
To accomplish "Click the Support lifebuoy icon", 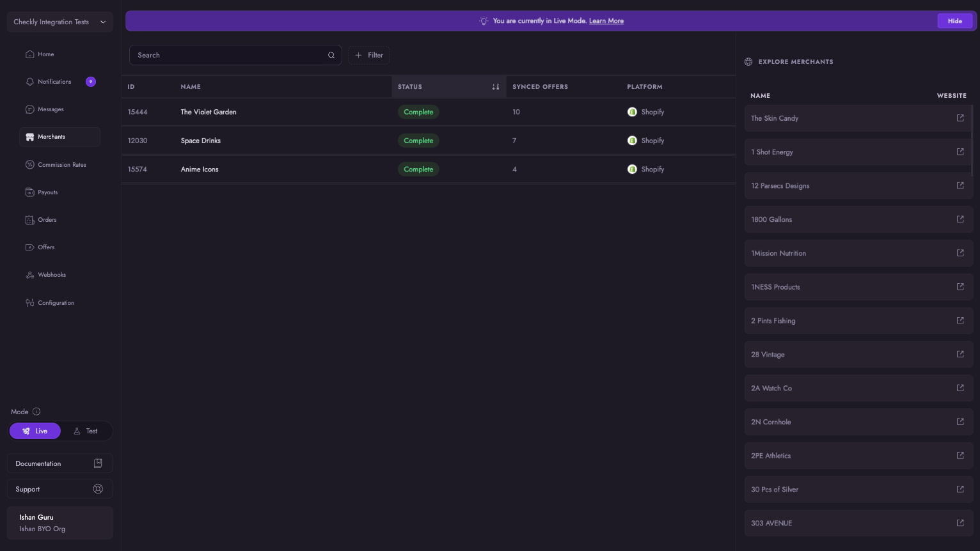I will [98, 489].
